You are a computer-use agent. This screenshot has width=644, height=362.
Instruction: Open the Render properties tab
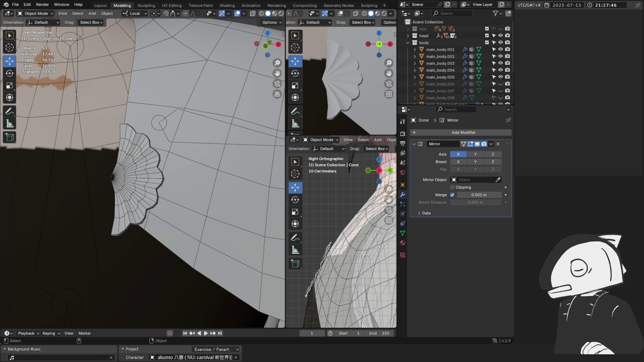click(x=402, y=134)
